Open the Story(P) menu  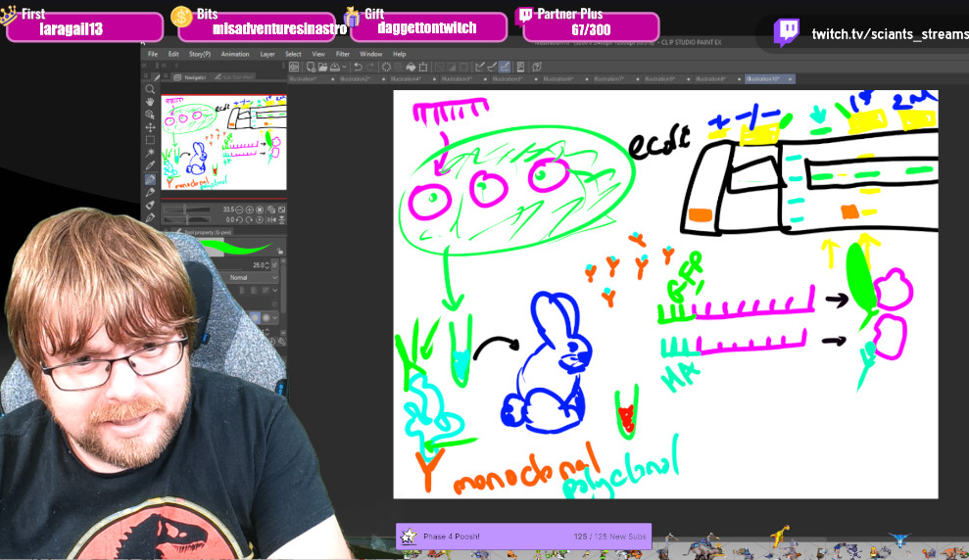[x=200, y=54]
